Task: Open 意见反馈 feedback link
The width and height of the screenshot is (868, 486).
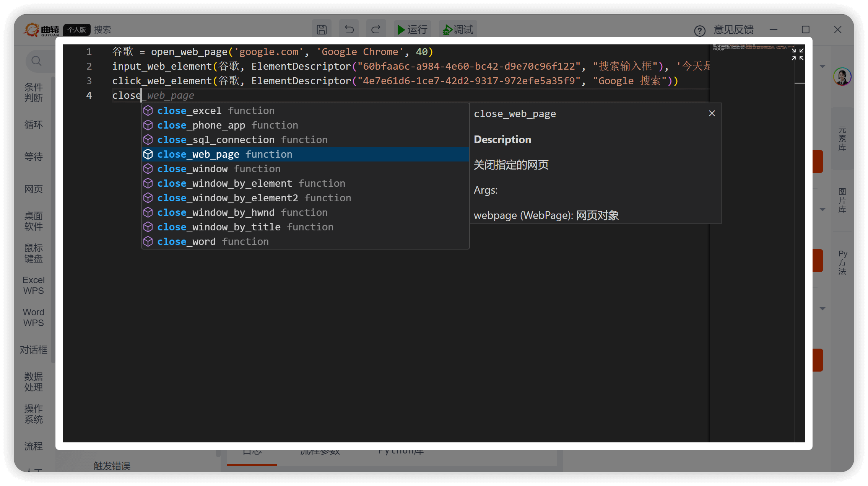Action: [x=733, y=30]
